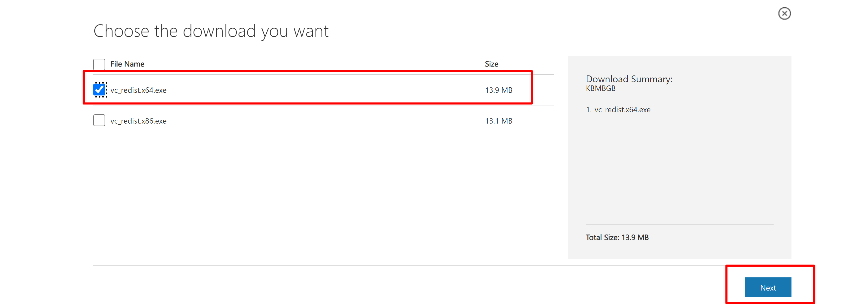Select the vc_redist.x64.exe file name label
This screenshot has width=868, height=305.
[139, 90]
